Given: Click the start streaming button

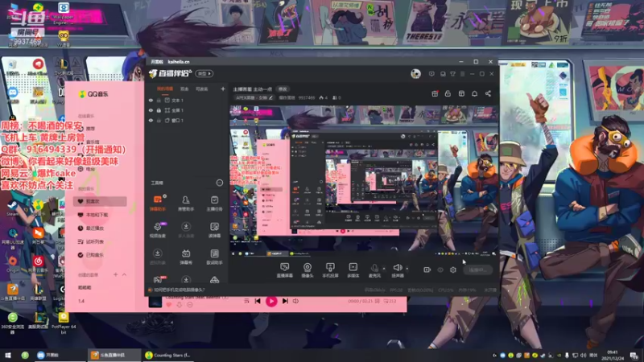Looking at the screenshot, I should [478, 269].
